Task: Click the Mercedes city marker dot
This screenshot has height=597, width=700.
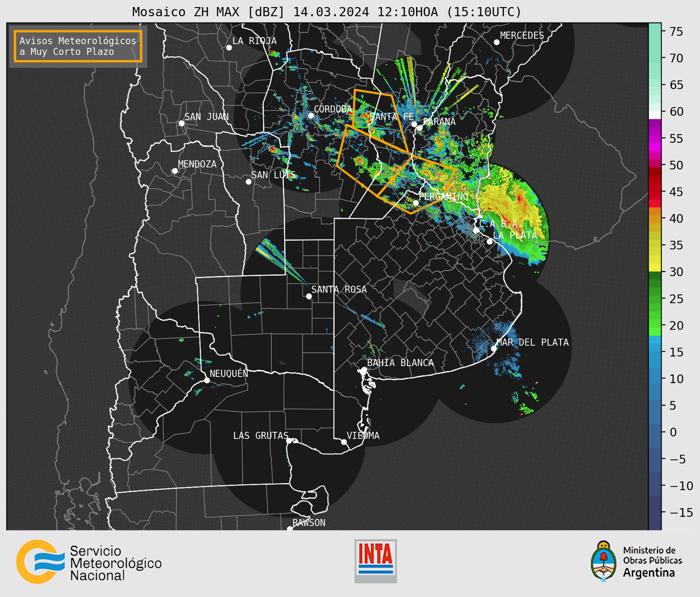Action: [496, 42]
